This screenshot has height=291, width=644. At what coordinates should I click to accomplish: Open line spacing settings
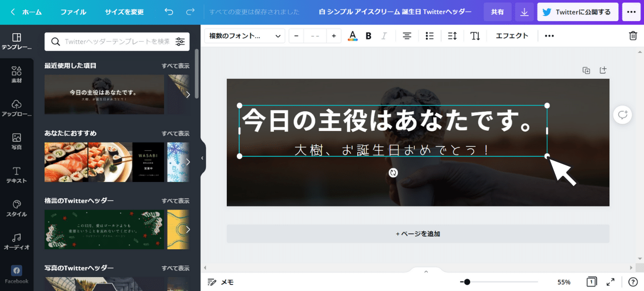[x=452, y=36]
